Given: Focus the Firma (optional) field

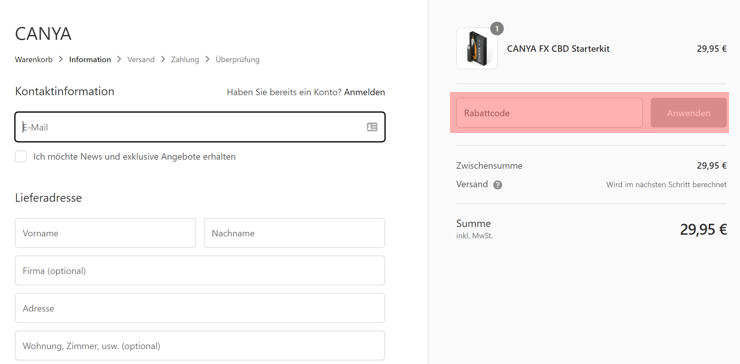Looking at the screenshot, I should point(200,271).
